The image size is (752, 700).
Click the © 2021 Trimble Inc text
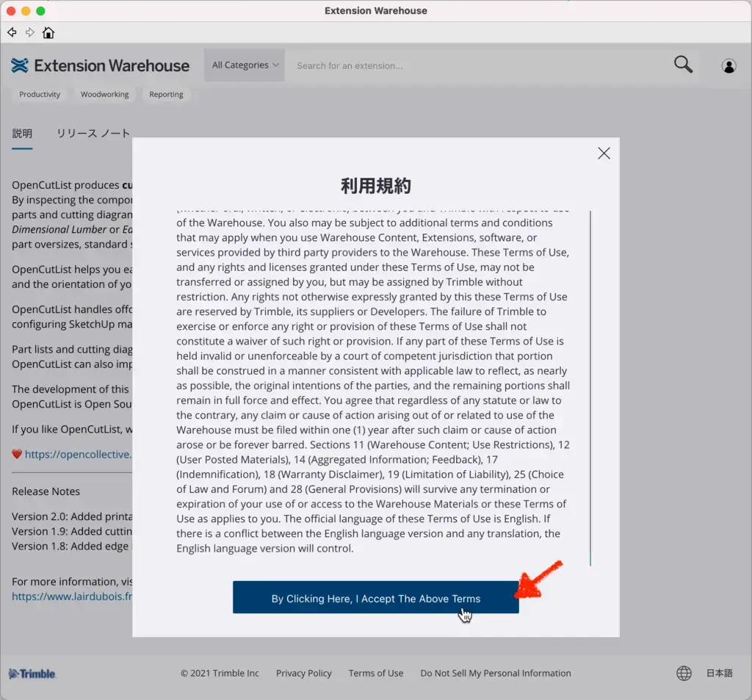(x=220, y=673)
